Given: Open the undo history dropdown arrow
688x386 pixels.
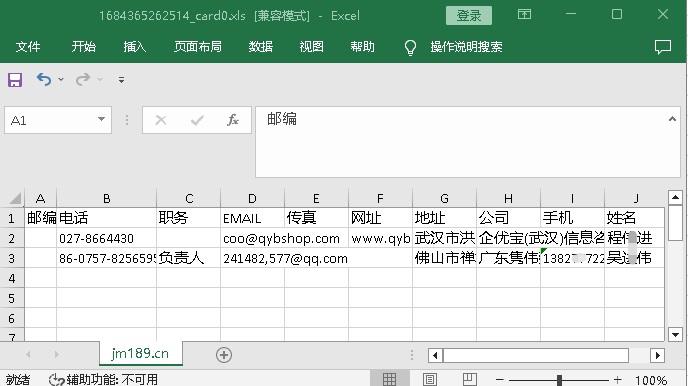Looking at the screenshot, I should click(61, 79).
